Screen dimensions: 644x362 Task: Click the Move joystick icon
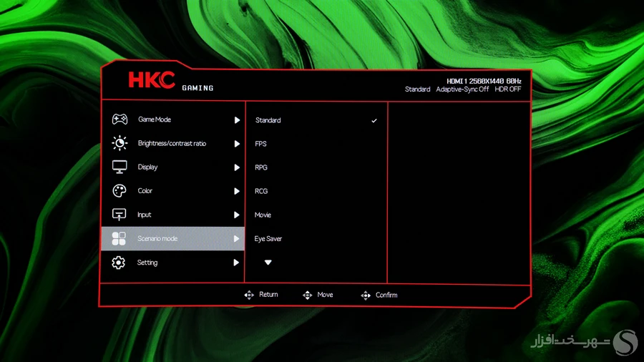pyautogui.click(x=307, y=295)
